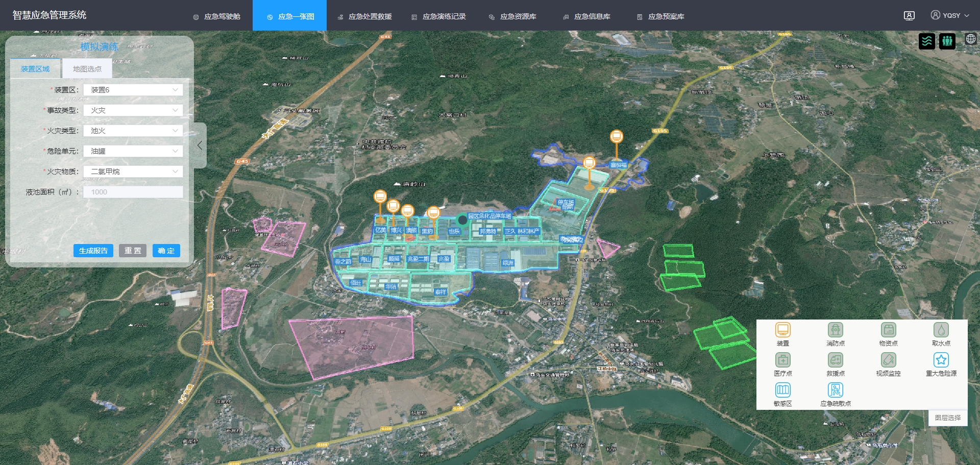Viewport: 980px width, 465px height.
Task: Click the people group icon on map
Action: point(947,41)
